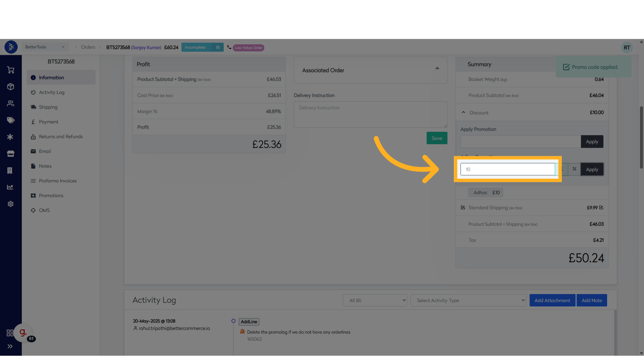Open the customers sidebar icon
Viewport: 644px width, 362px height.
[x=10, y=104]
